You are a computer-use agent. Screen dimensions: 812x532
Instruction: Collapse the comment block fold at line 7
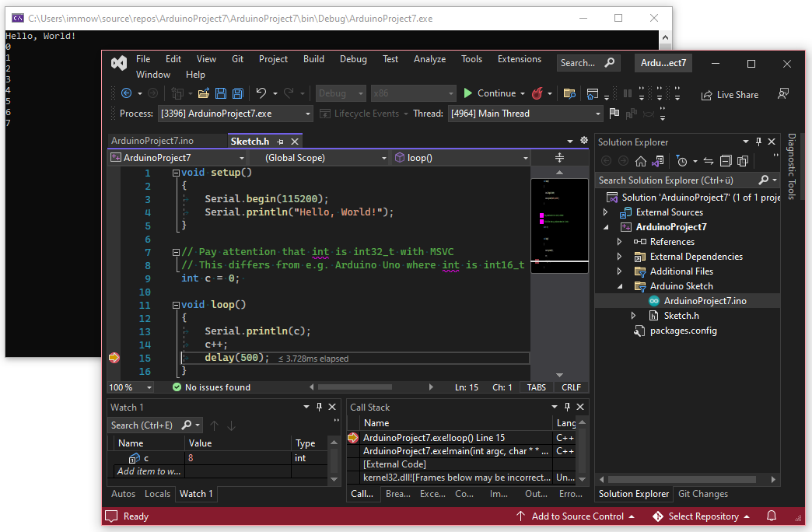pyautogui.click(x=176, y=252)
